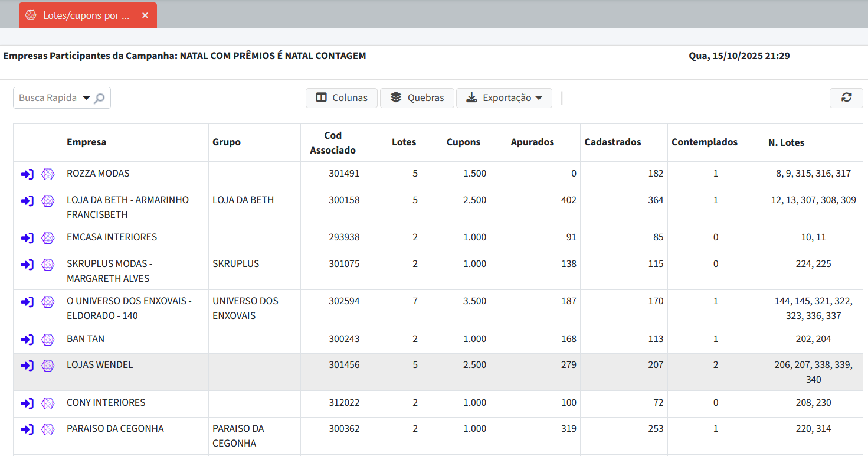
Task: Click the enter arrow icon for ROZZA MODAS
Action: coord(27,174)
